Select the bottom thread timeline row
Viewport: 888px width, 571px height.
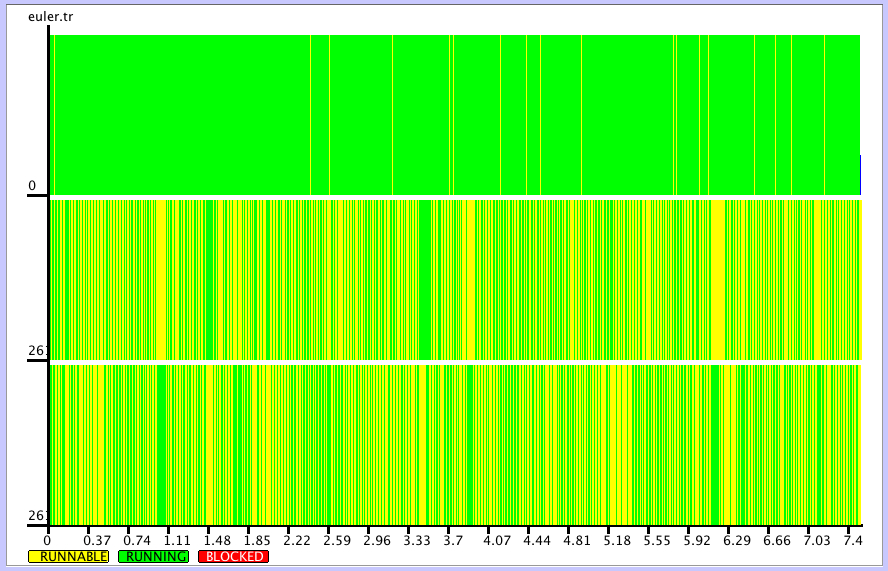[455, 444]
